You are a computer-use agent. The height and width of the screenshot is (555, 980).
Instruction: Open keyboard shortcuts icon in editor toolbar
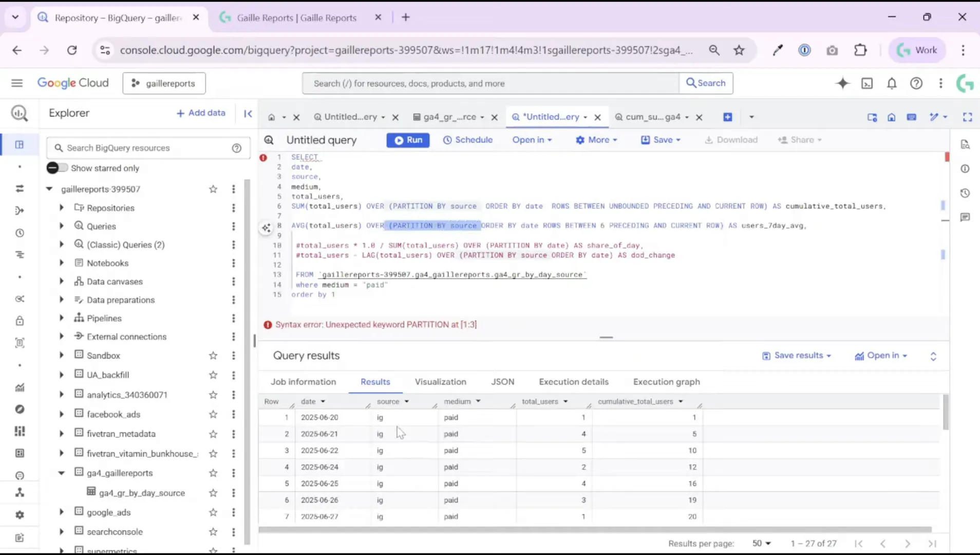click(x=913, y=117)
